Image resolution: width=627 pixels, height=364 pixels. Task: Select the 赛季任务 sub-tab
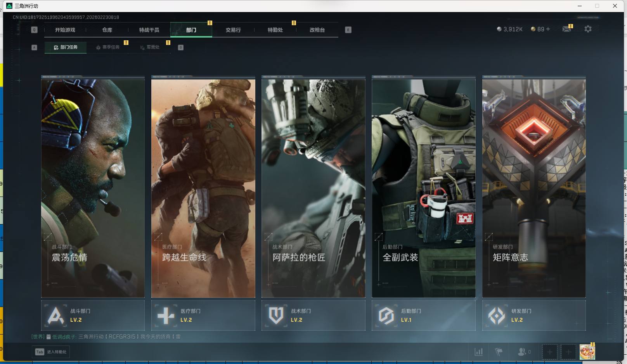[108, 47]
